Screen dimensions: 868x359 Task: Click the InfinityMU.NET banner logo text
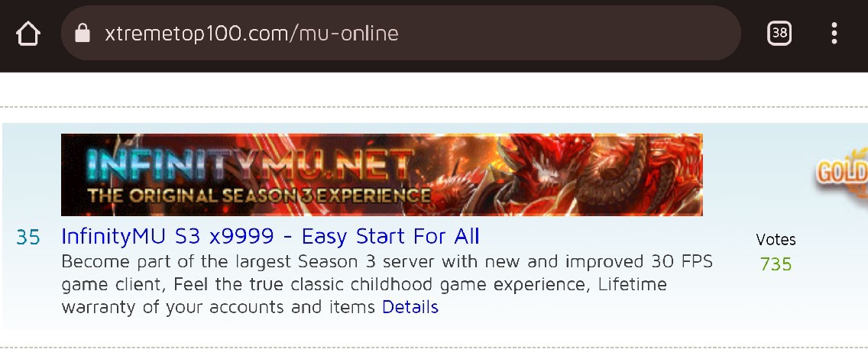(250, 164)
